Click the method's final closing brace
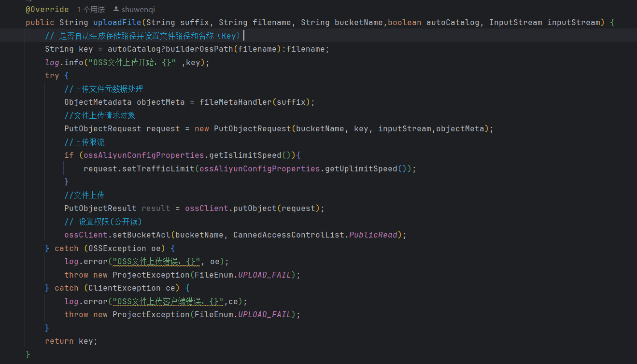 pos(28,354)
